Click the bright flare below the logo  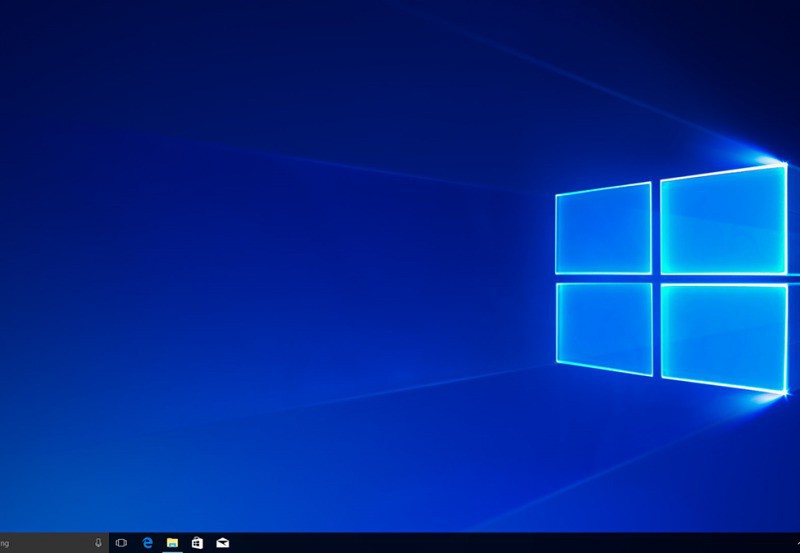(772, 397)
